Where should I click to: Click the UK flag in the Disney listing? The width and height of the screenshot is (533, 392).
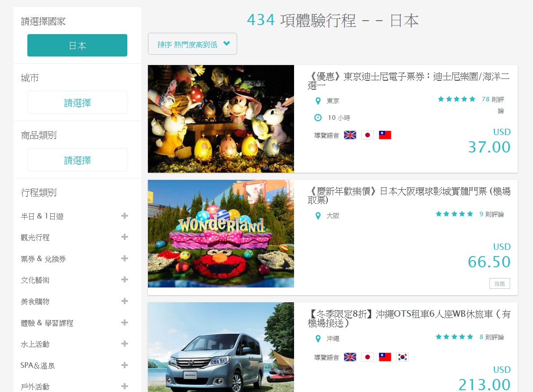point(350,135)
